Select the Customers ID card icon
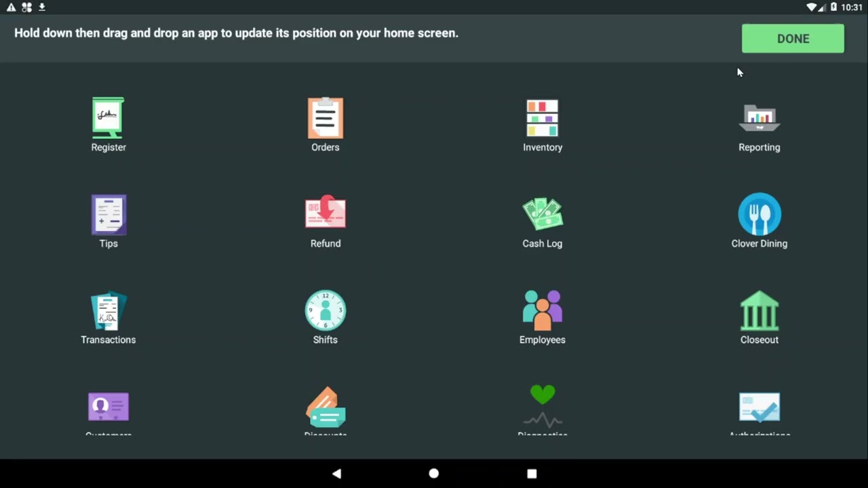 point(108,407)
